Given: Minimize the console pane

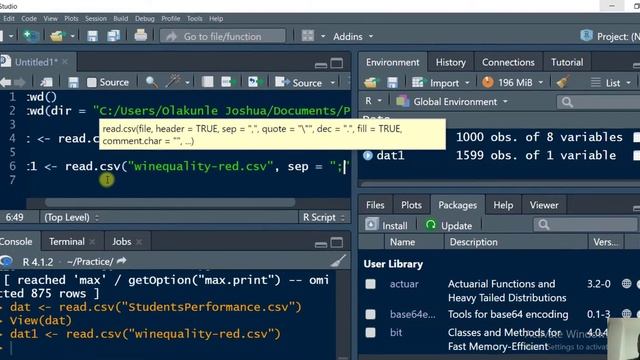Looking at the screenshot, I should [321, 244].
